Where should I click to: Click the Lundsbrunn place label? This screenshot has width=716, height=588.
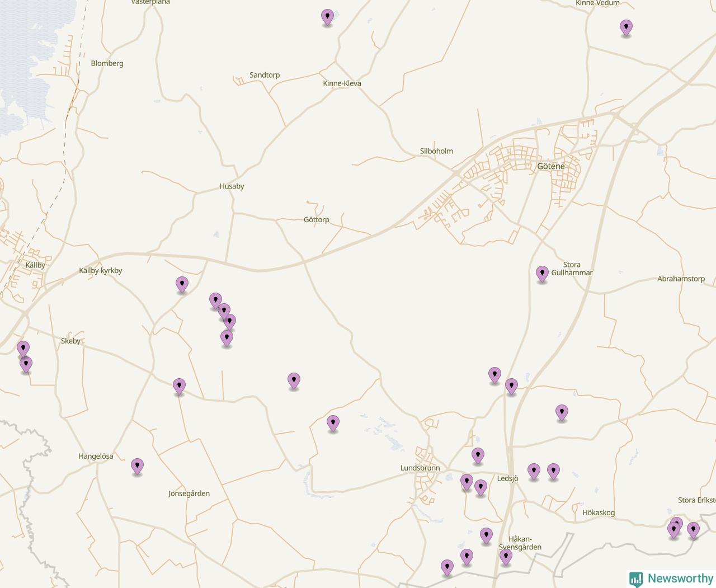(x=420, y=468)
